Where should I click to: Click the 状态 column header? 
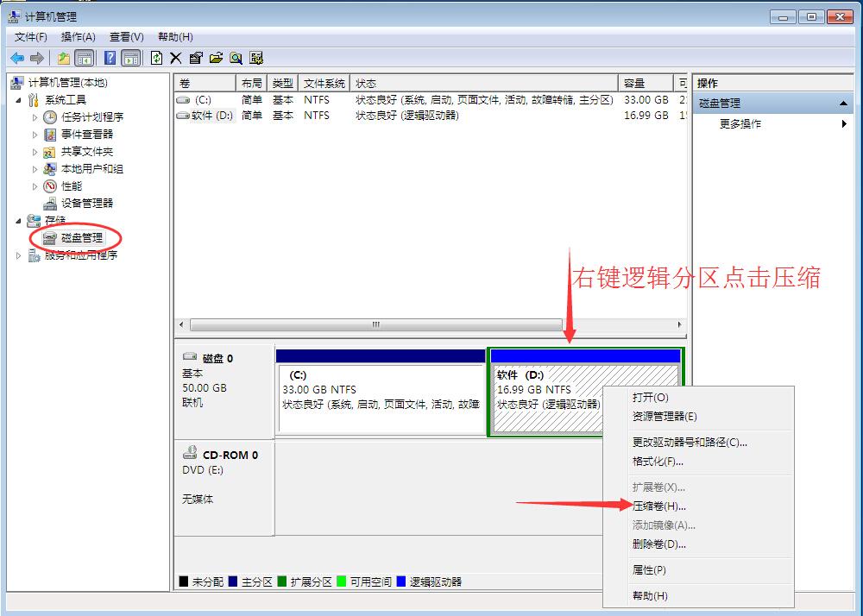(484, 83)
